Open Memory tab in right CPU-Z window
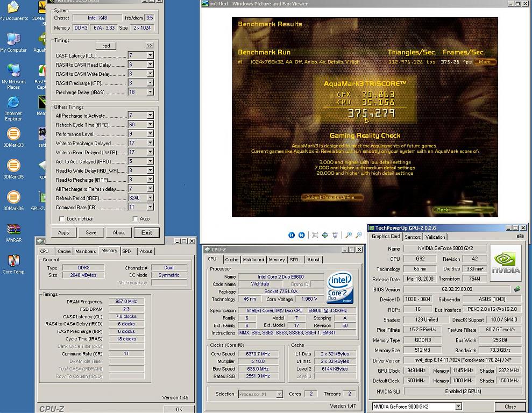The width and height of the screenshot is (532, 413). [277, 259]
